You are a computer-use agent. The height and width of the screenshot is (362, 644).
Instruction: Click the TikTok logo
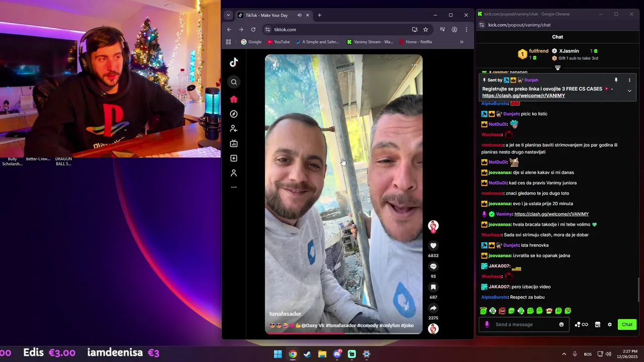(234, 62)
